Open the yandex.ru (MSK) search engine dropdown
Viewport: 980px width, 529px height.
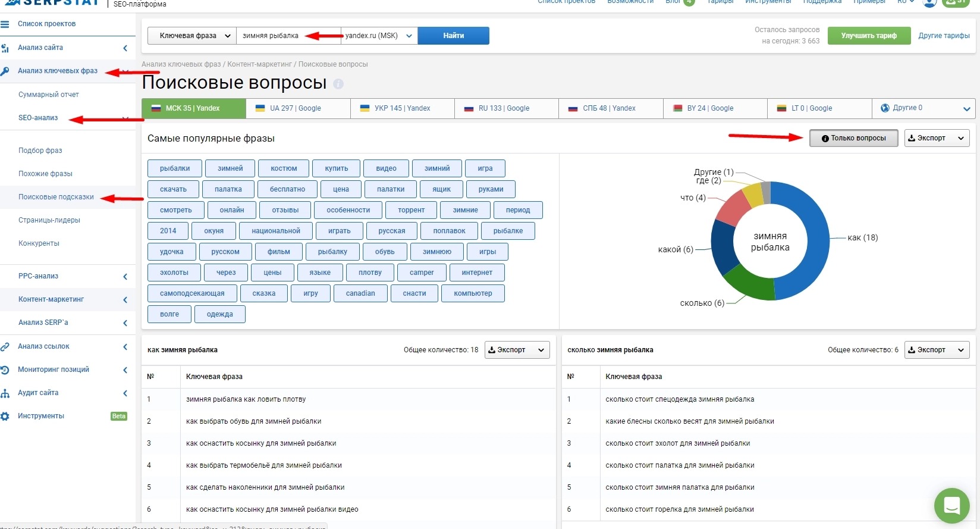[379, 36]
